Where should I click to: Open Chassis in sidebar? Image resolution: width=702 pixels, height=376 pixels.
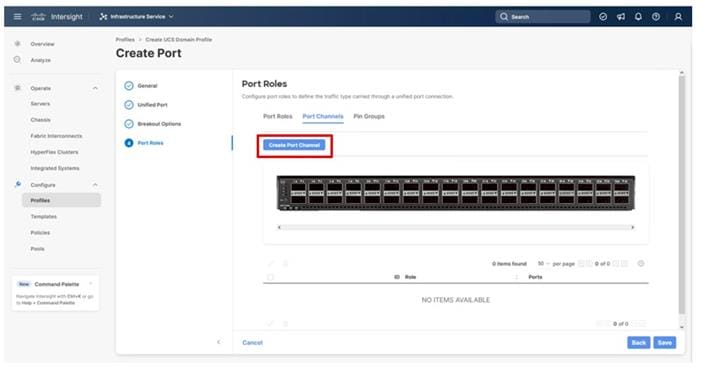(x=40, y=120)
